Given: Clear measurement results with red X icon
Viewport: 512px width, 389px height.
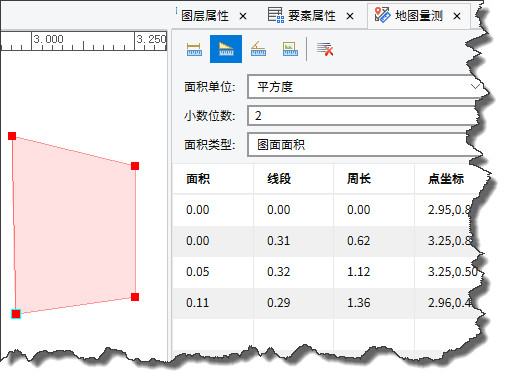Looking at the screenshot, I should tap(325, 49).
